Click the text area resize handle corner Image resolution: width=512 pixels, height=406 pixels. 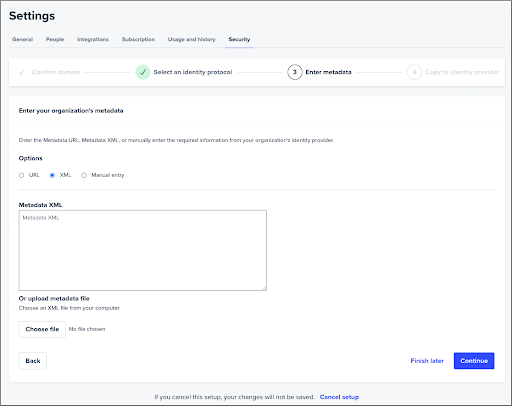(x=264, y=288)
